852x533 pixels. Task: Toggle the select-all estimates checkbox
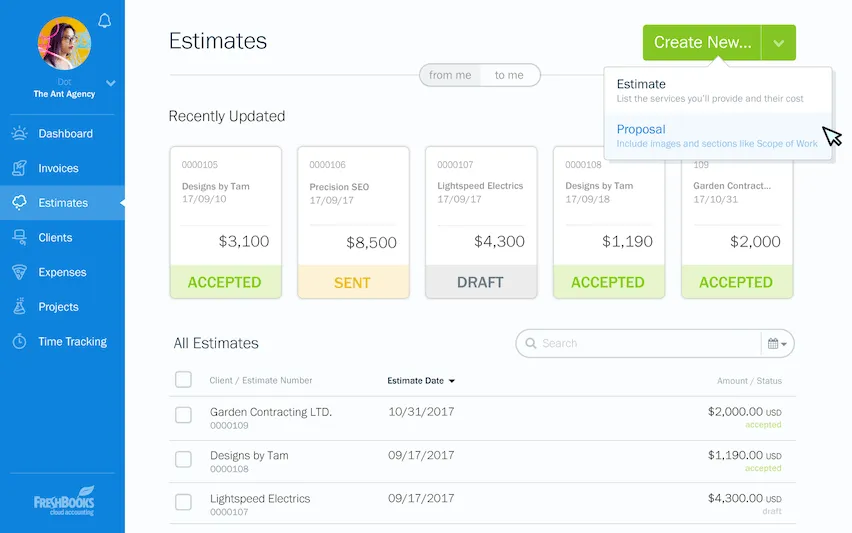click(183, 380)
